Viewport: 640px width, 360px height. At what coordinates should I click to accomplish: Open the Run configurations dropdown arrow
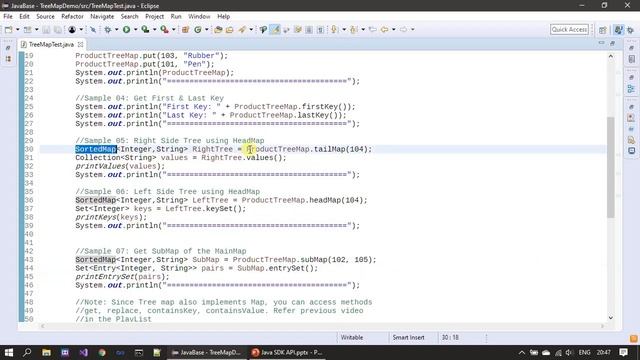pyautogui.click(x=136, y=30)
